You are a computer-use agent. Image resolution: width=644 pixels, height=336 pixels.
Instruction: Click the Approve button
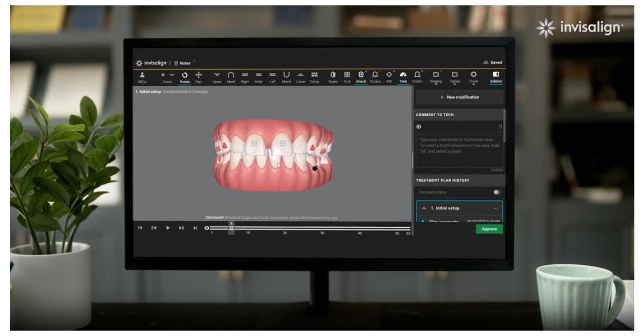coord(489,229)
